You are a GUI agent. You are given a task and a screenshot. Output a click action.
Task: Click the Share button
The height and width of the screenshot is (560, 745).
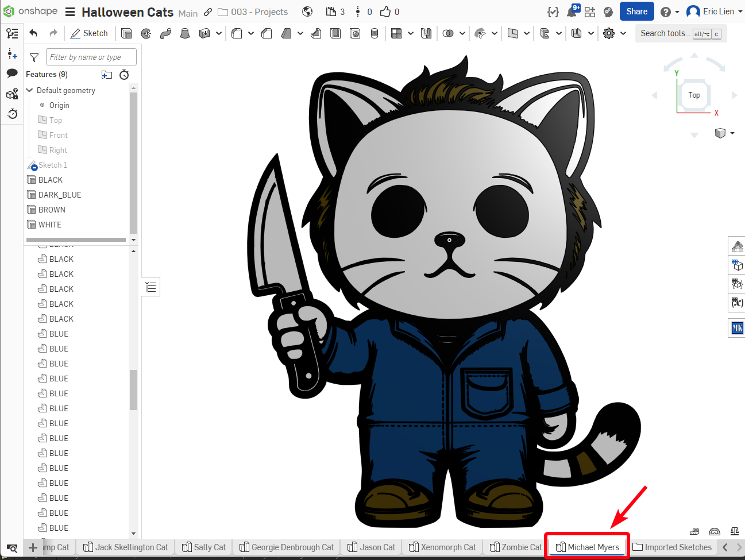(x=636, y=11)
